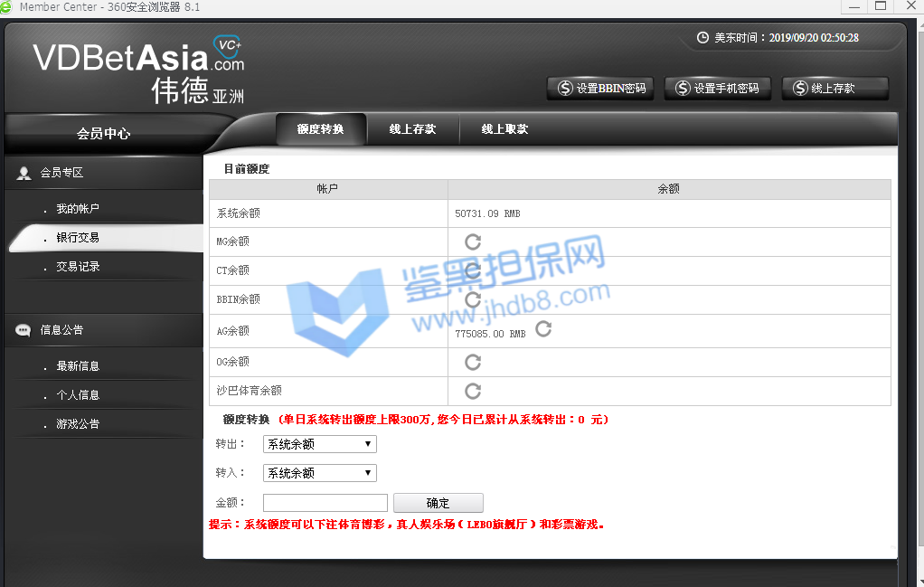Focus the 金额 input field
Viewport: 924px width, 587px height.
(x=325, y=503)
